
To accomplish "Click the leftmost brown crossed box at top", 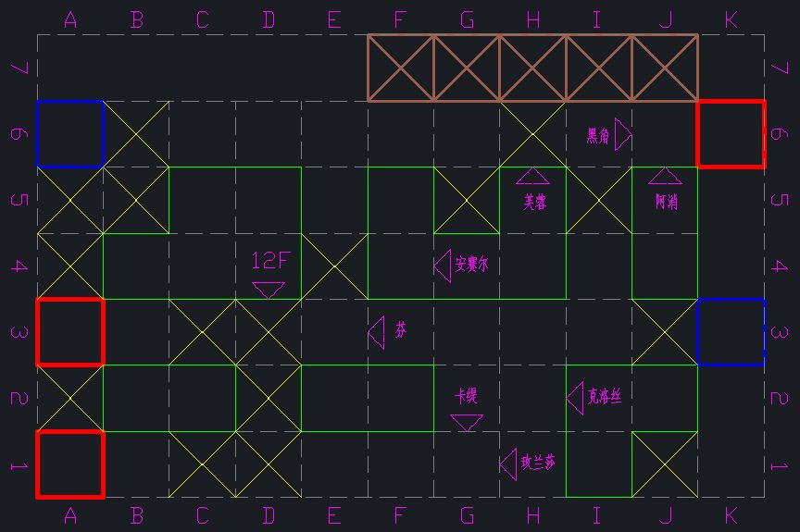I will tap(401, 68).
